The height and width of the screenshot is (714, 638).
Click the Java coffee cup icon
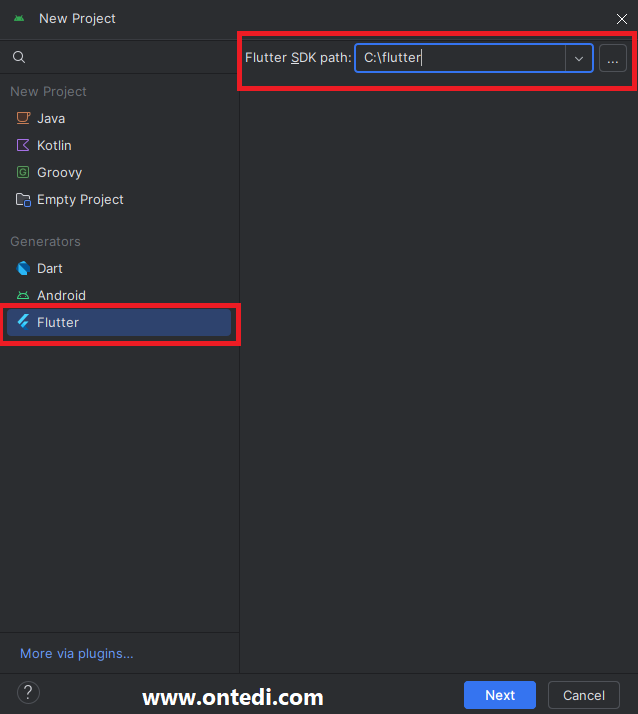tap(23, 118)
